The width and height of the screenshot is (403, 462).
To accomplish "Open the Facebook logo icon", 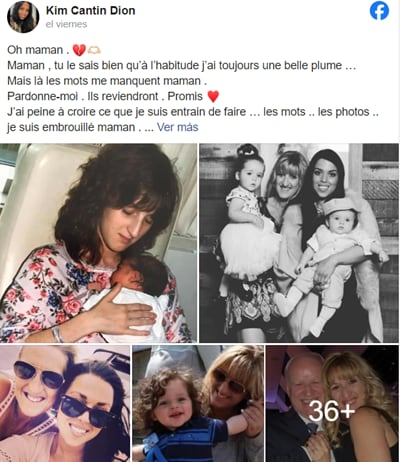I will pos(379,11).
